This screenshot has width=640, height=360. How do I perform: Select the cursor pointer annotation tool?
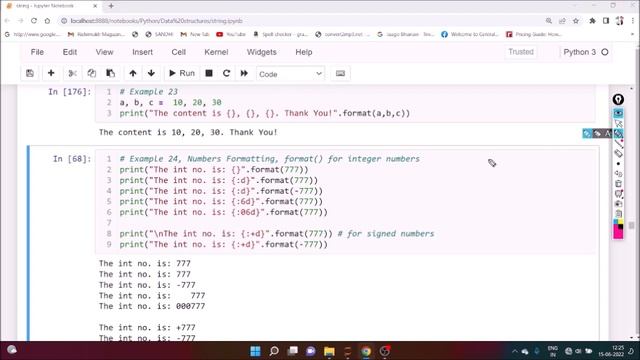click(x=618, y=123)
